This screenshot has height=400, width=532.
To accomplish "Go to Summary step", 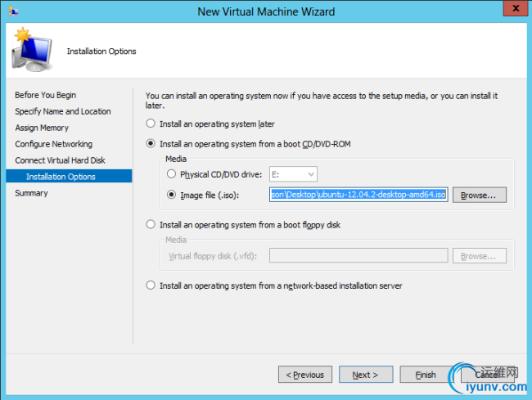I will pos(31,193).
